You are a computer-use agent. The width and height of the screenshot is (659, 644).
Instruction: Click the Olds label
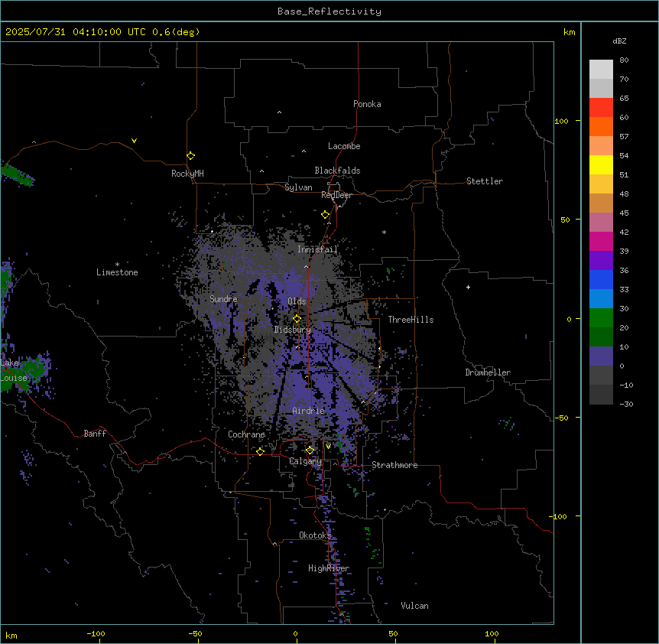(297, 301)
